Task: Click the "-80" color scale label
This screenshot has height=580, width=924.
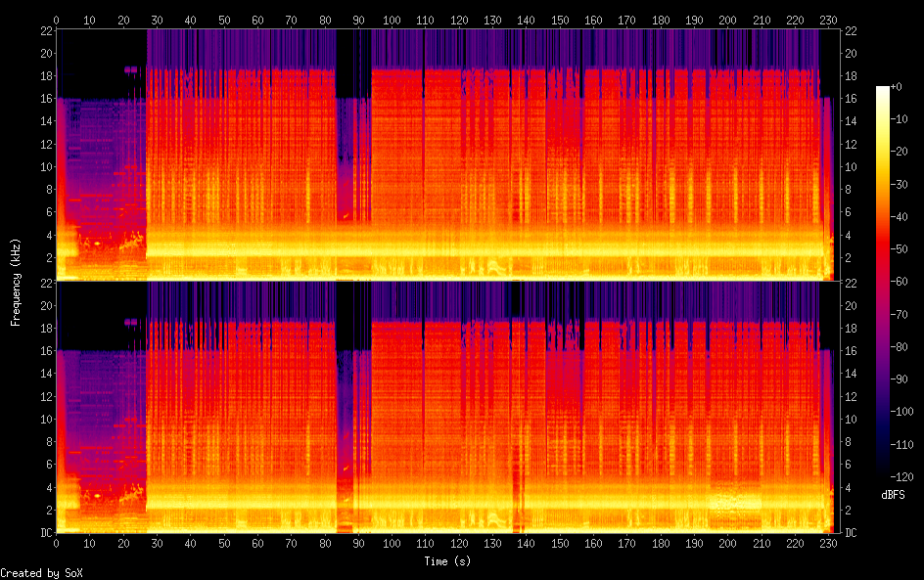Action: [899, 347]
